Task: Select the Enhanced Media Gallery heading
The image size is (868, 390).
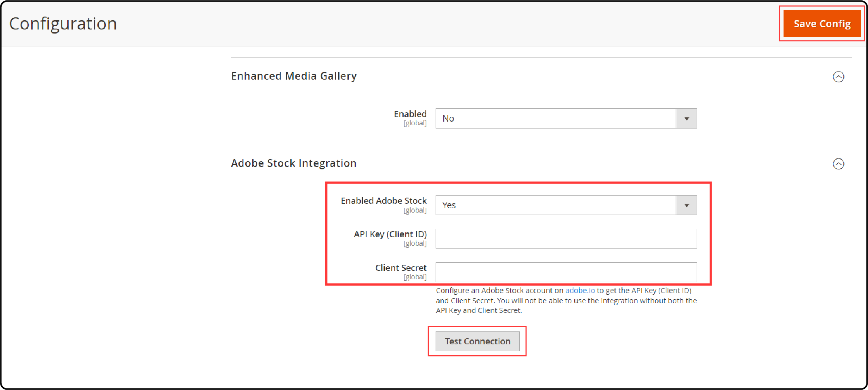Action: (294, 76)
